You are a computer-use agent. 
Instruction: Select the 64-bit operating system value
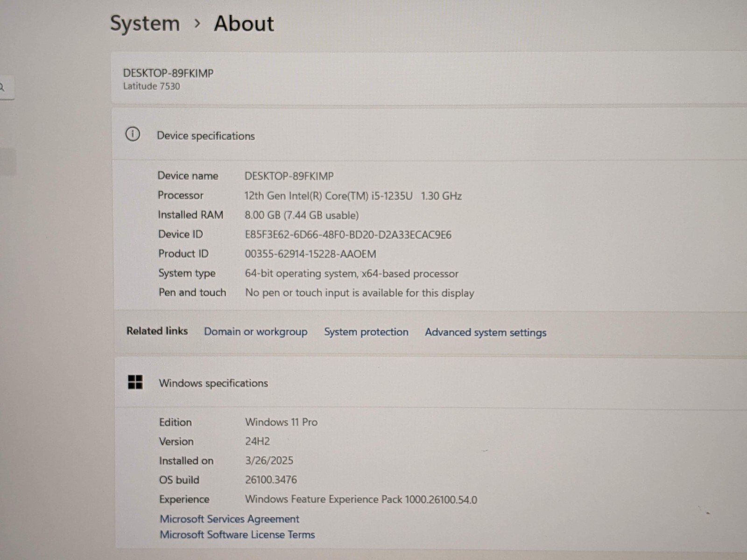[352, 273]
